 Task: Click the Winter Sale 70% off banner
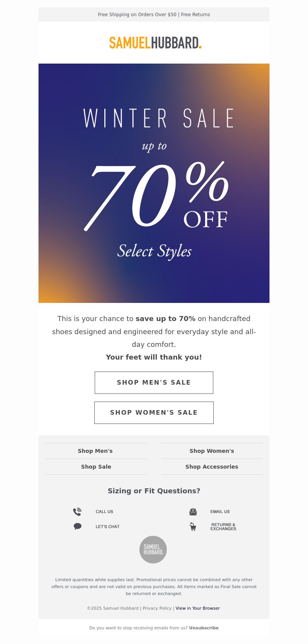[x=154, y=183]
